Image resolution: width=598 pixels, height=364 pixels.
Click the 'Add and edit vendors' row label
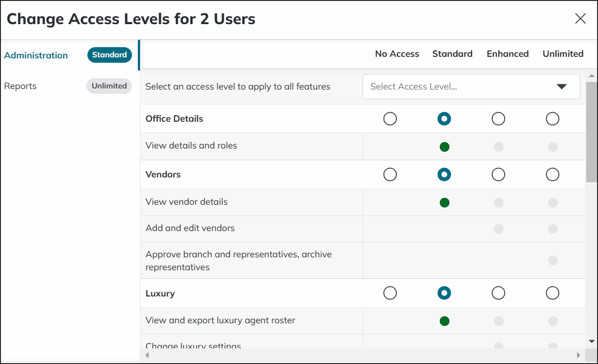[x=190, y=228]
